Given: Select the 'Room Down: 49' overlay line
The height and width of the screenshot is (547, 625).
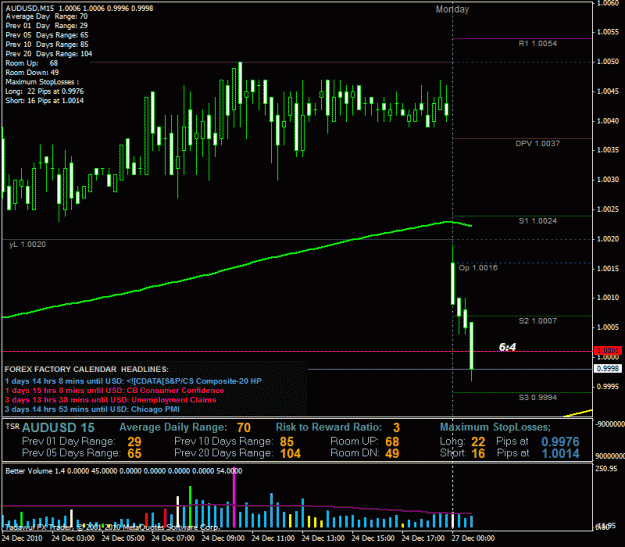Looking at the screenshot, I should [x=32, y=73].
